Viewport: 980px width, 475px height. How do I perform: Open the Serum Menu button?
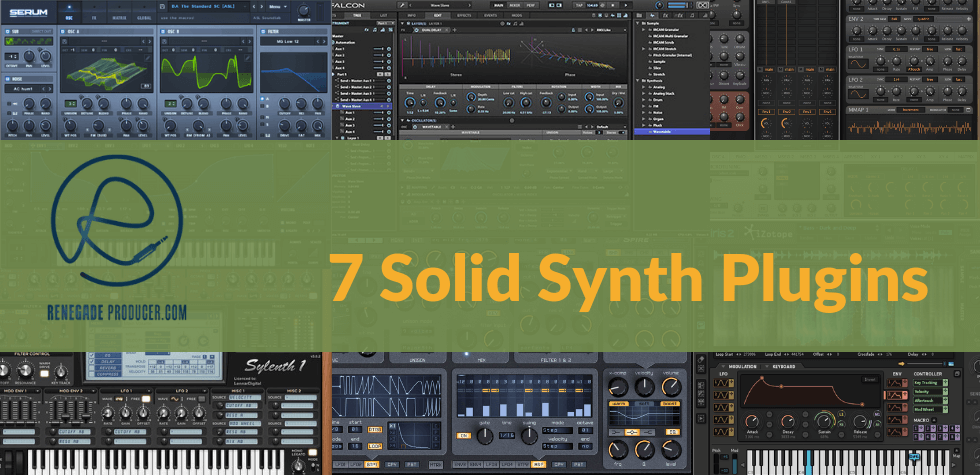point(276,8)
